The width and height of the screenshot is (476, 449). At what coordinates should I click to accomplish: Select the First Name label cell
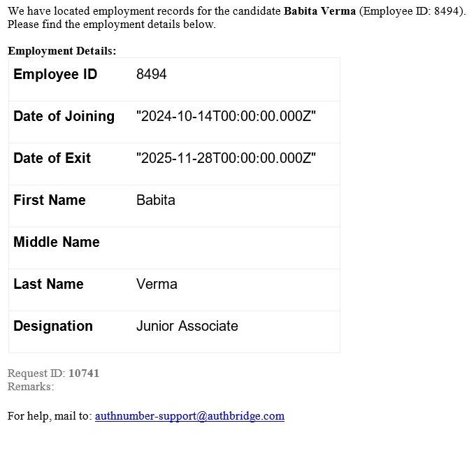(x=50, y=201)
